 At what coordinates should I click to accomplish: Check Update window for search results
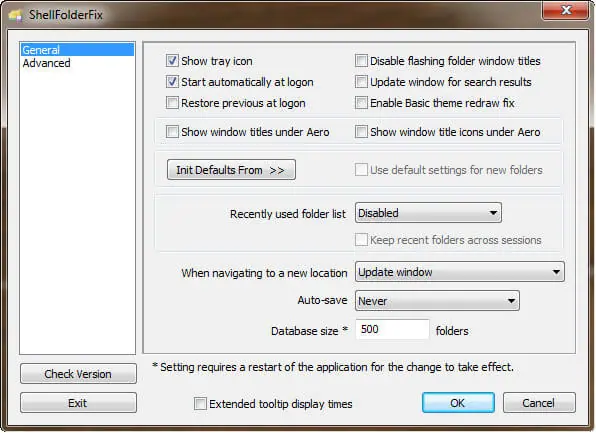[361, 81]
